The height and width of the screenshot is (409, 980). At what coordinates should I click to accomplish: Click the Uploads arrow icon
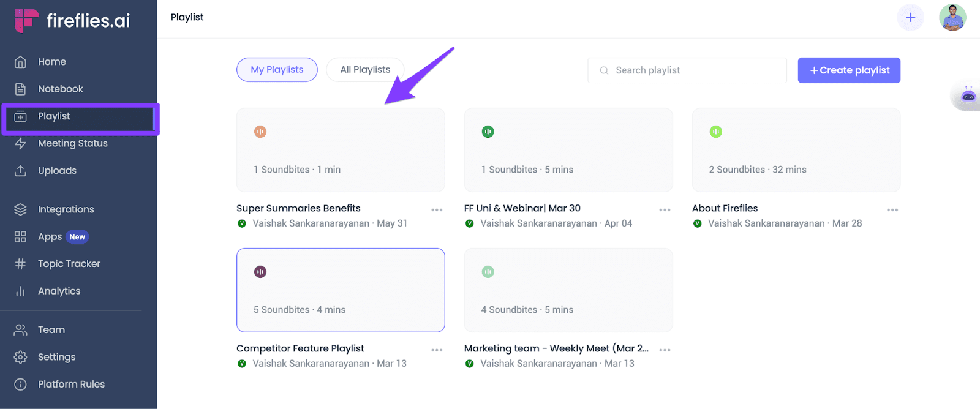click(x=20, y=171)
